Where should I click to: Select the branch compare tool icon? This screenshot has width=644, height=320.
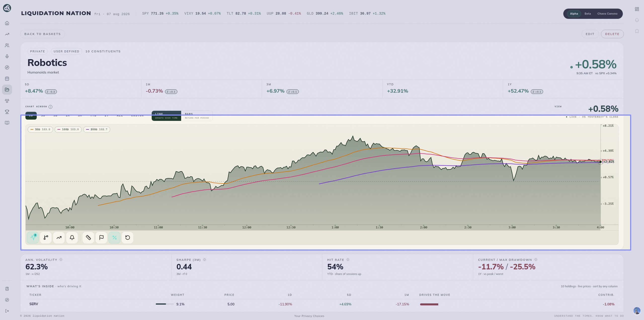[x=46, y=237]
